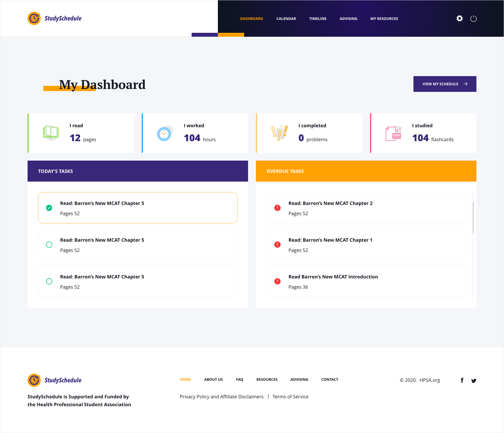This screenshot has width=504, height=433.
Task: Switch to the Calendar nav tab
Action: [286, 19]
